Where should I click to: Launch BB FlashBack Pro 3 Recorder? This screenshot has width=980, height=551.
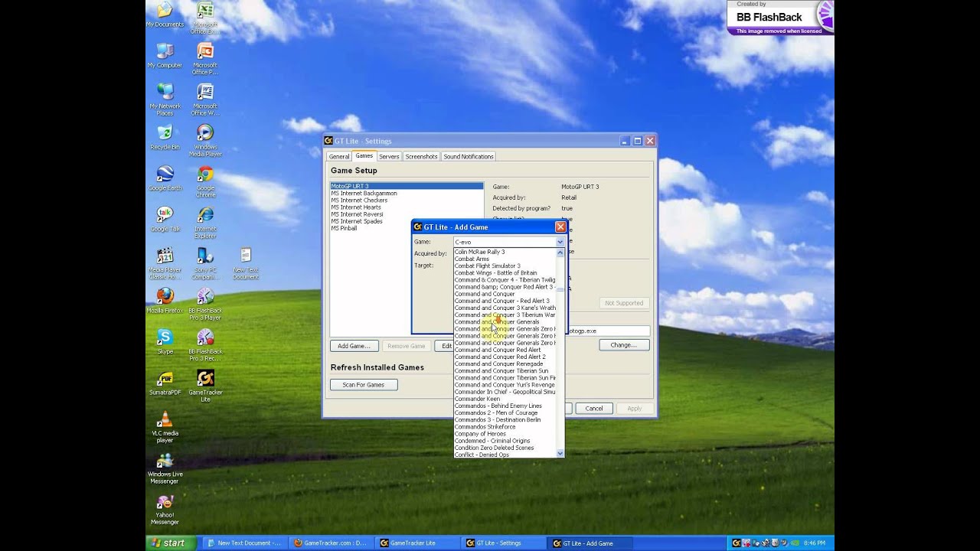pos(205,345)
